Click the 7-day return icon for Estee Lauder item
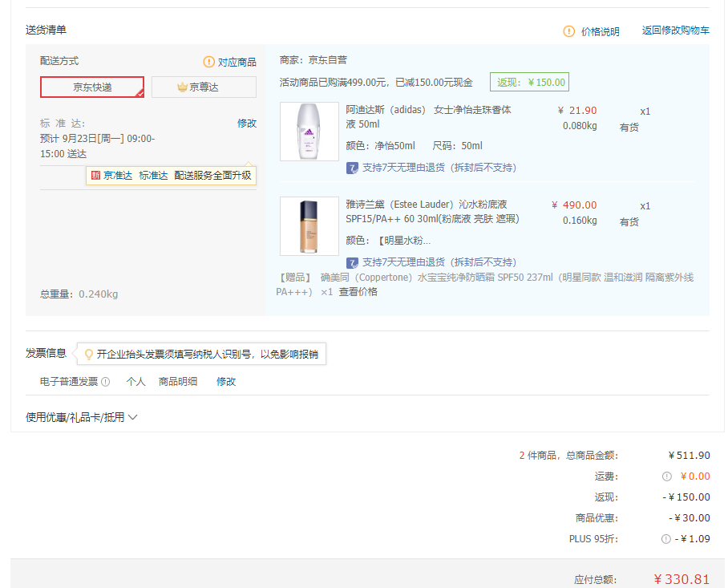The width and height of the screenshot is (728, 588). pos(353,262)
